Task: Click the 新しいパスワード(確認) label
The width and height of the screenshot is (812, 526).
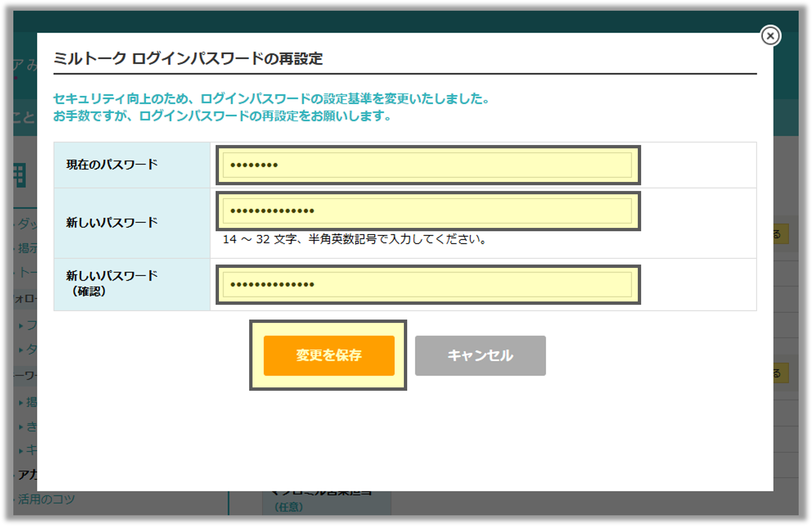Action: tap(112, 283)
